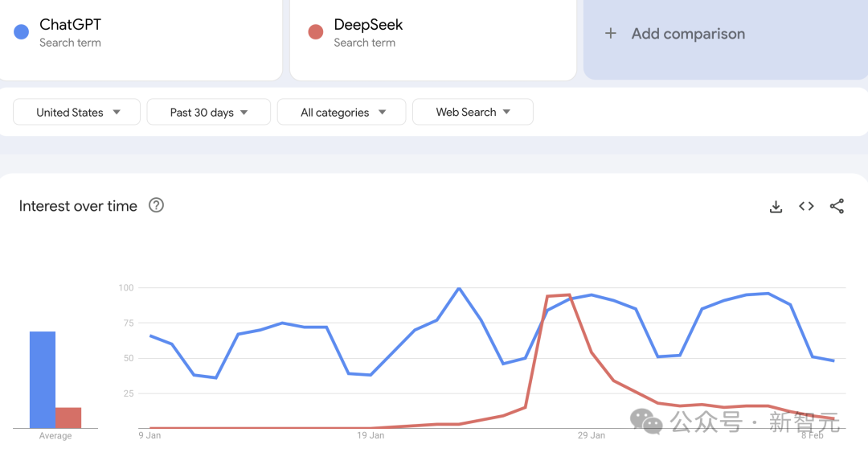The image size is (868, 457).
Task: Open the All categories dropdown
Action: pyautogui.click(x=342, y=112)
